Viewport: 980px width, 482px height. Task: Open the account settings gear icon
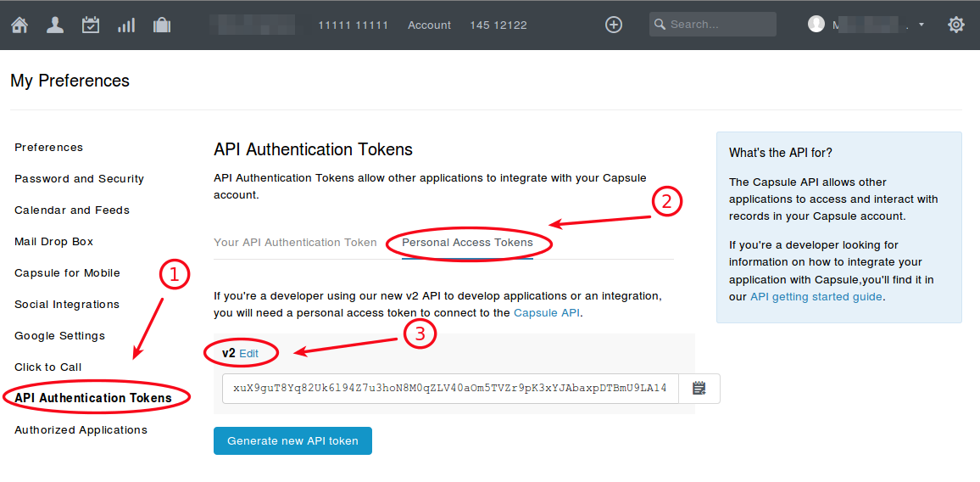coord(956,25)
